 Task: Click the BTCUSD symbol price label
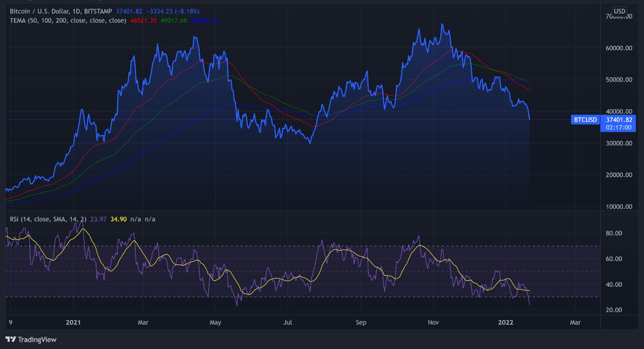point(585,120)
